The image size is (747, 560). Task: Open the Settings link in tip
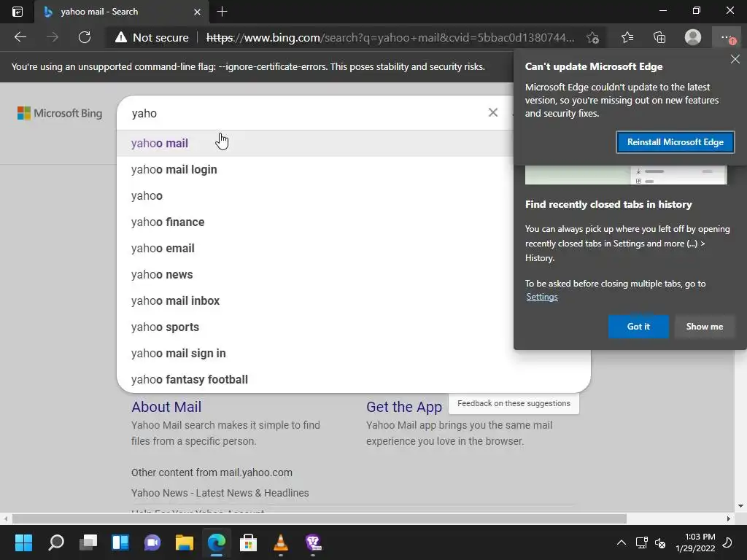(542, 297)
